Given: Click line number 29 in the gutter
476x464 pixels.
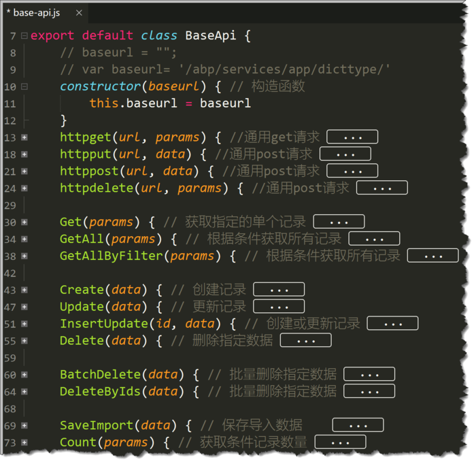Looking at the screenshot, I should [10, 205].
